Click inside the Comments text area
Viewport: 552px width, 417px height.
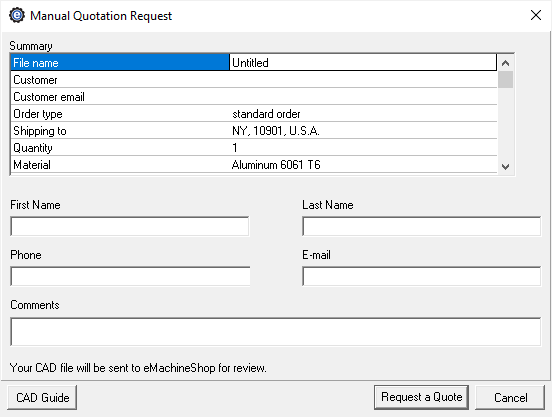[x=276, y=331]
